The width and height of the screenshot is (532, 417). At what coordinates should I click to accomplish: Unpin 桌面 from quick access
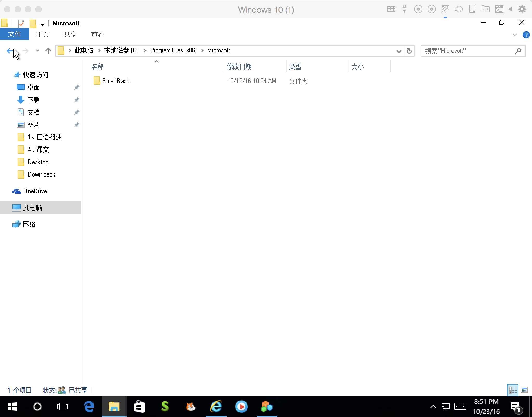[77, 88]
